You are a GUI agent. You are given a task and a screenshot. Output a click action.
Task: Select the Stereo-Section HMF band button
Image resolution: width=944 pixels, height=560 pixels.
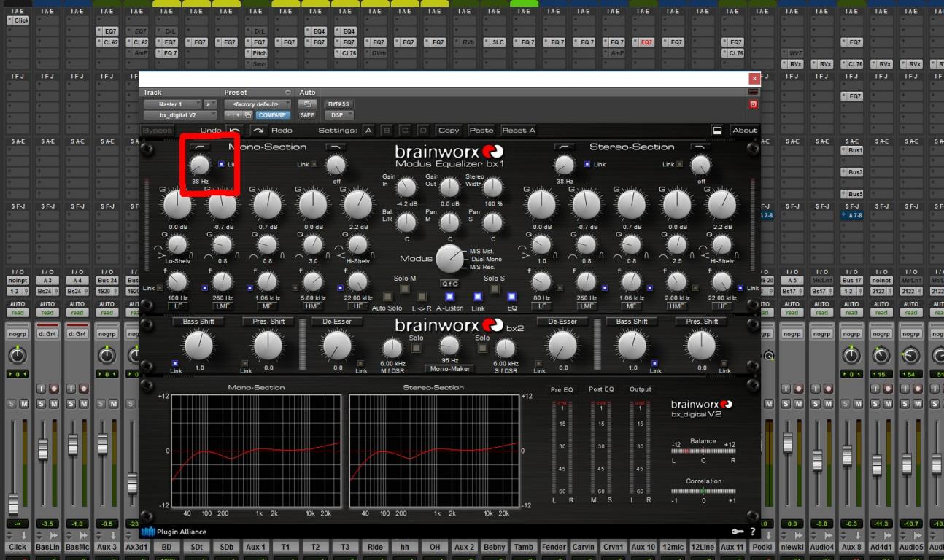coord(676,306)
